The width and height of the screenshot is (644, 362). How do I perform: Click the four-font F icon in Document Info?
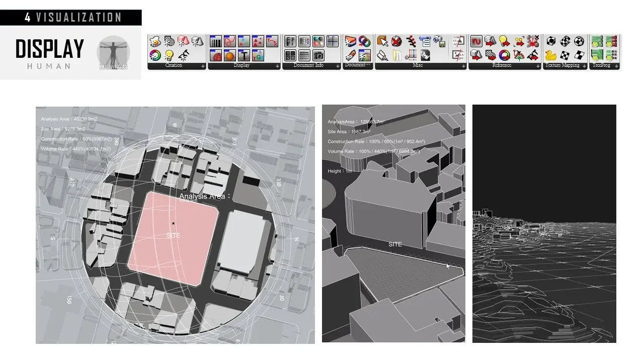point(290,41)
